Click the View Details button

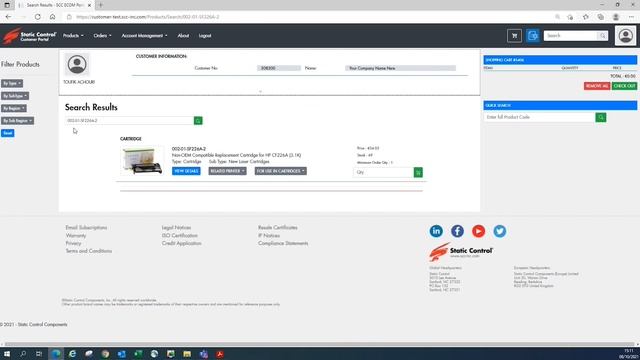pos(186,171)
